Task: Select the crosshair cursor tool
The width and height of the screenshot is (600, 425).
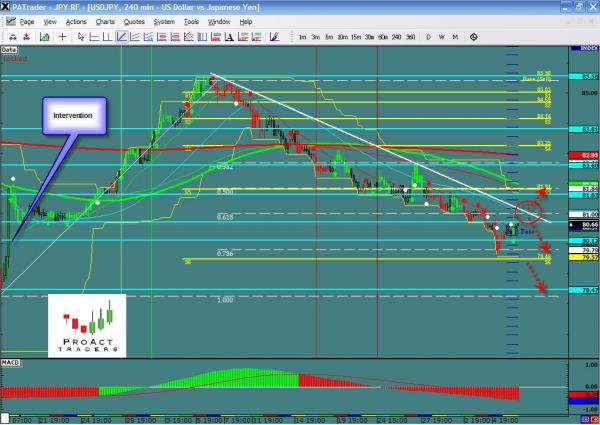Action: pyautogui.click(x=64, y=36)
